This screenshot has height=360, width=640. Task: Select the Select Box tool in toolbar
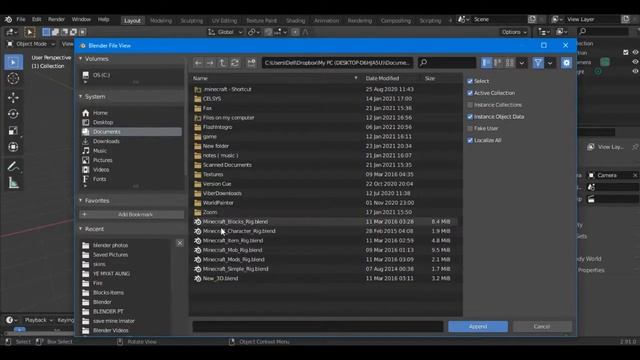tap(13, 62)
